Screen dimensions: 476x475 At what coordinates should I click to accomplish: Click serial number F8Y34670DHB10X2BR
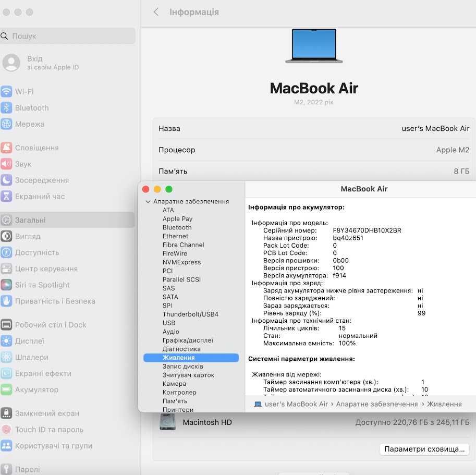(x=367, y=230)
